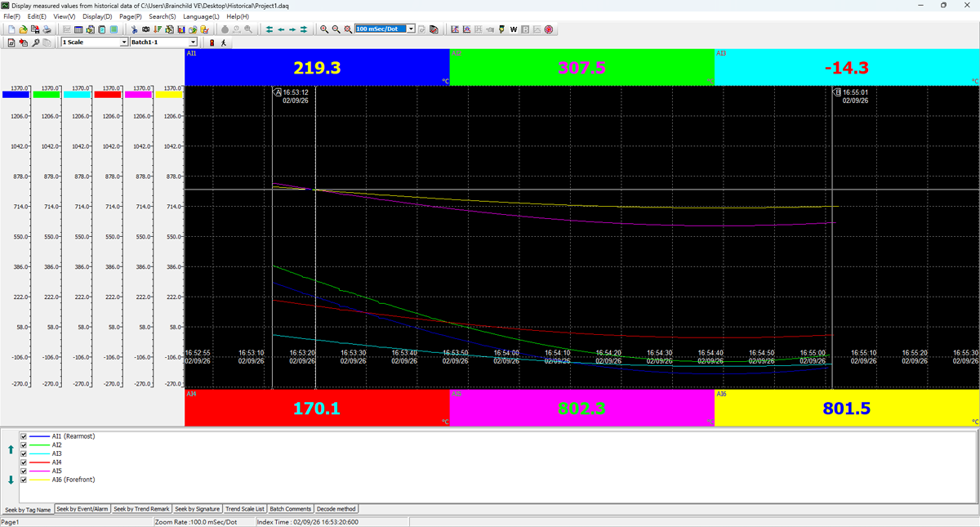Toggle the AI6 (Forefront) checkbox

(24, 480)
